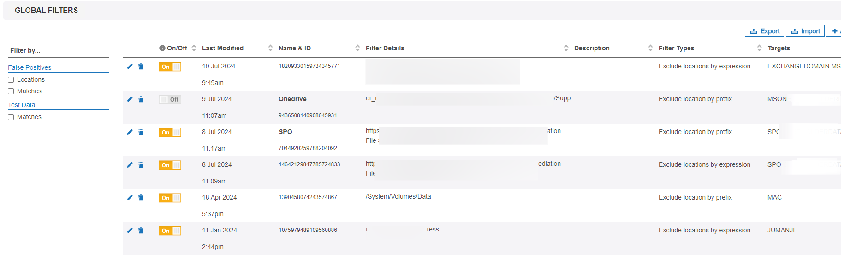Check the Locations checkbox under False Positives
868x255 pixels.
[x=11, y=80]
